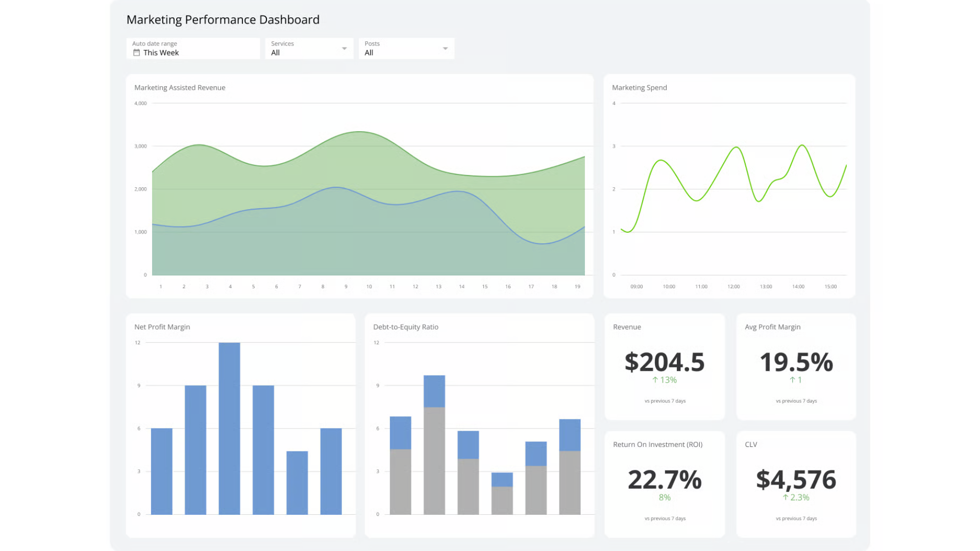Click the green 13% increase indicator

coord(664,380)
